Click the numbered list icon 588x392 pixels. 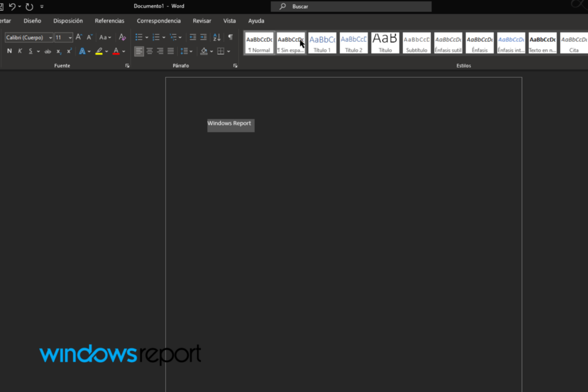pos(156,37)
